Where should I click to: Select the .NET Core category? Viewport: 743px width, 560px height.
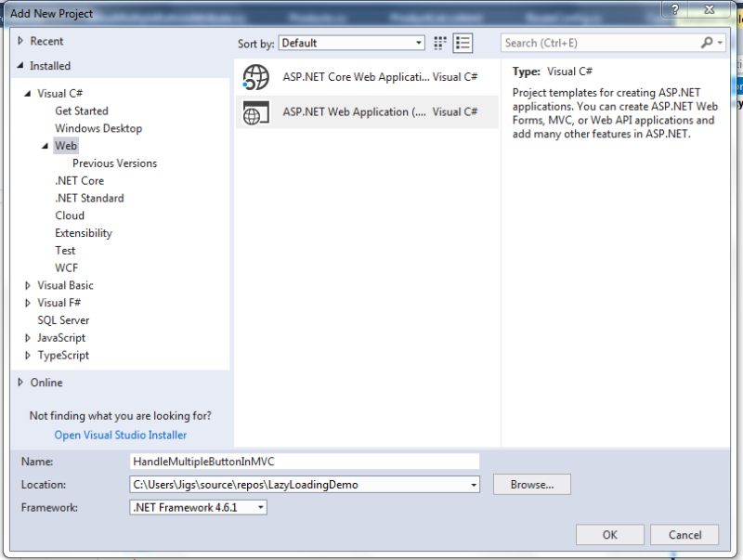click(80, 181)
